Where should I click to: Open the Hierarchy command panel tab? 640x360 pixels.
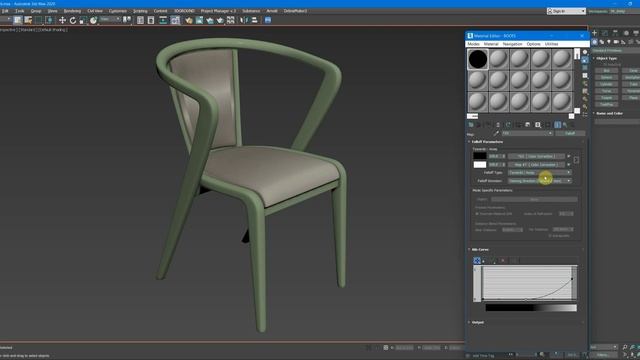616,33
